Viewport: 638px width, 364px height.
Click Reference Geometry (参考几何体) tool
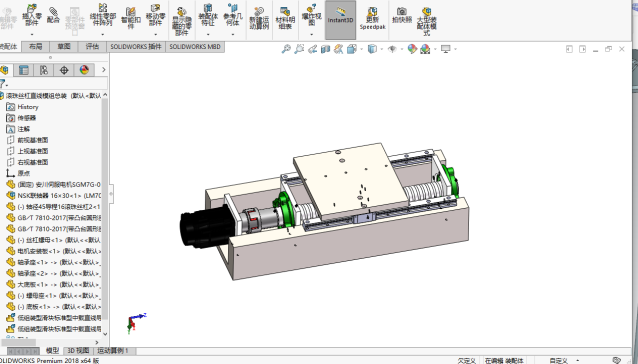pos(233,15)
